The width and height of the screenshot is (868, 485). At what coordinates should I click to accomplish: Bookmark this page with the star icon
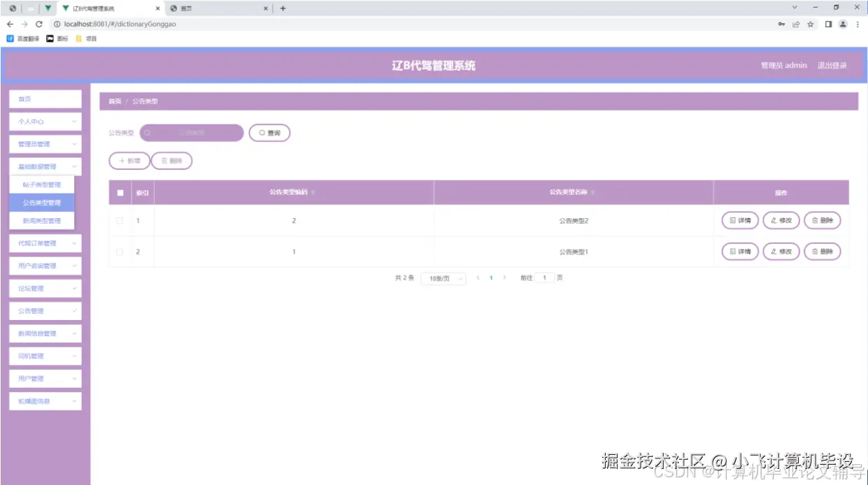[x=811, y=24]
